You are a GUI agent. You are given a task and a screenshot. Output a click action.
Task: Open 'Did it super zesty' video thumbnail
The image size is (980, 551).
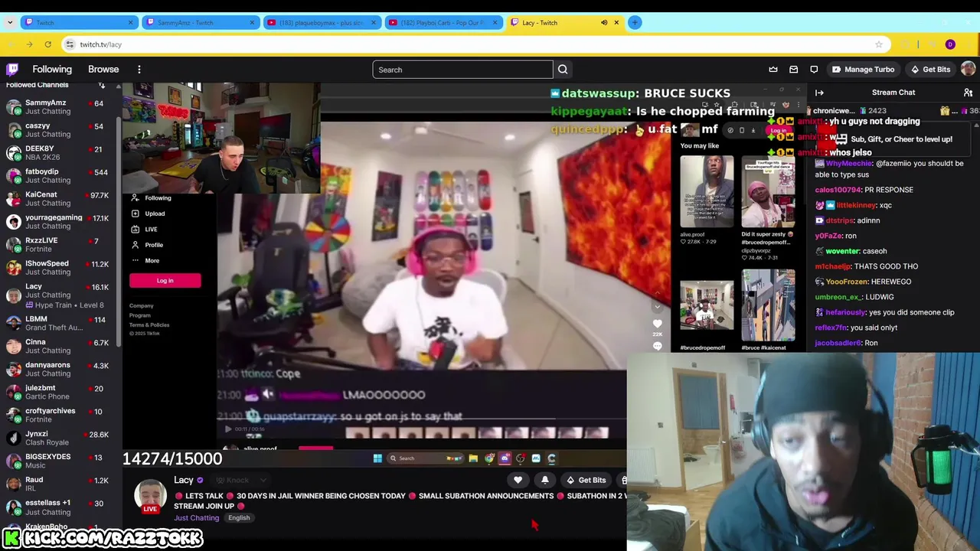768,191
